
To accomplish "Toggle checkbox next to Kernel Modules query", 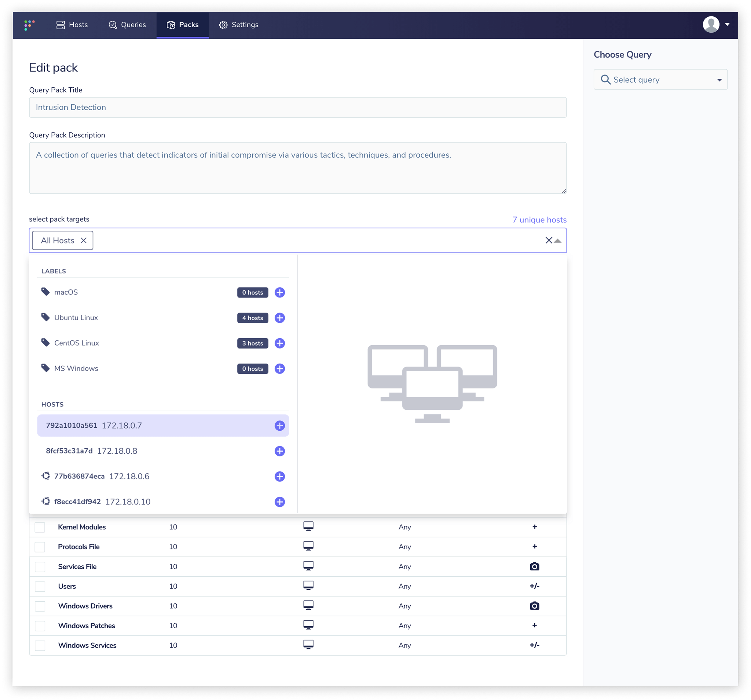I will point(41,527).
